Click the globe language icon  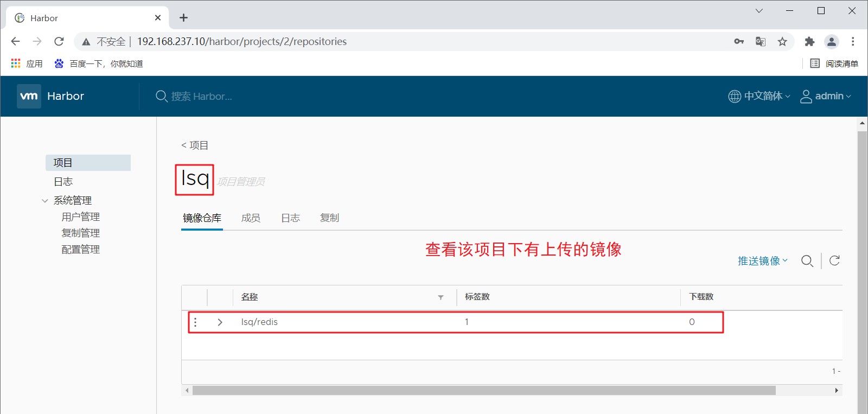(735, 96)
